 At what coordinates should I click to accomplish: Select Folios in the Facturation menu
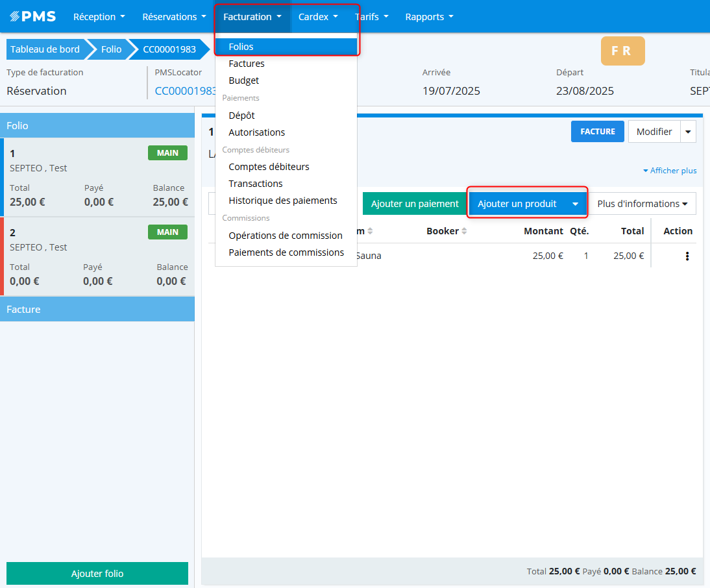pyautogui.click(x=241, y=47)
